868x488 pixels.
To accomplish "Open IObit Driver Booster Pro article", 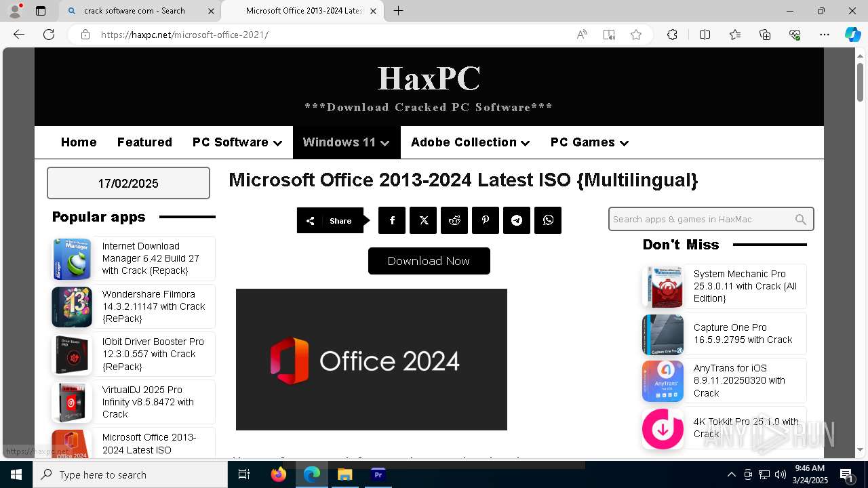I will pos(153,354).
